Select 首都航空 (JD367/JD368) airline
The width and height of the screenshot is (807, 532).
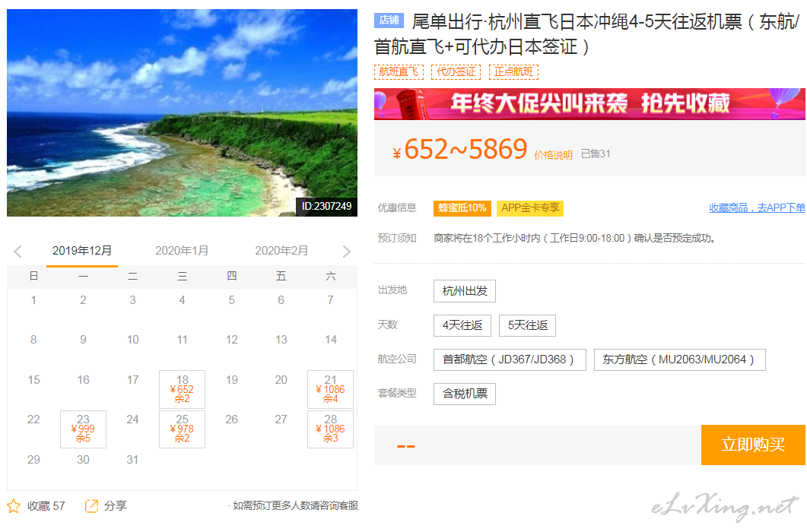[510, 359]
